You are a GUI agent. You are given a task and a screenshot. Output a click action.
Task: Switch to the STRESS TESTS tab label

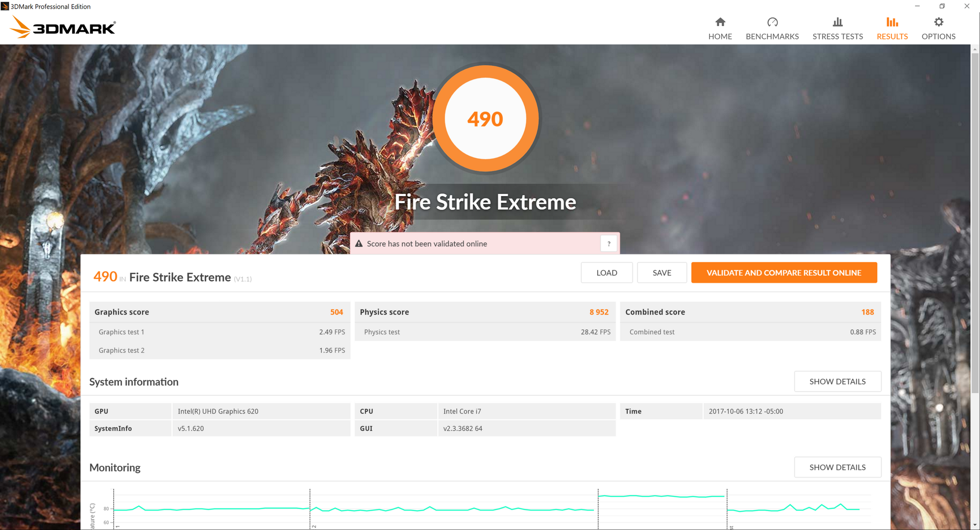click(x=837, y=37)
